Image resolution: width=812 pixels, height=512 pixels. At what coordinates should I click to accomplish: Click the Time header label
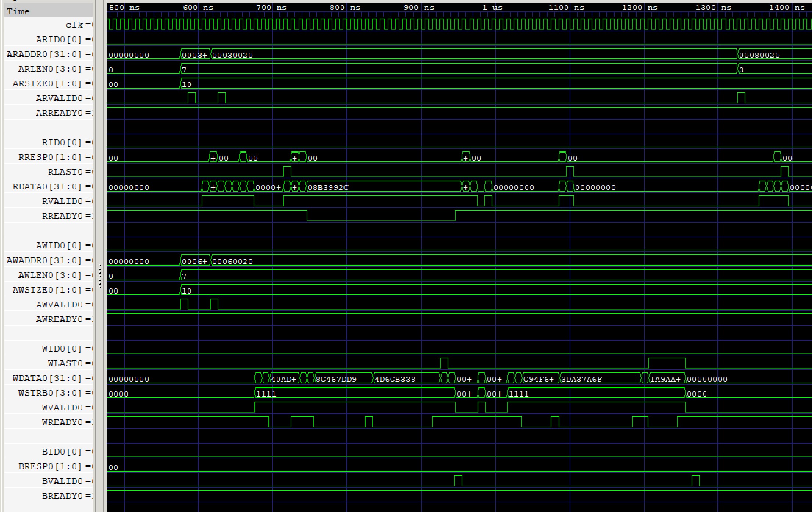(x=18, y=11)
